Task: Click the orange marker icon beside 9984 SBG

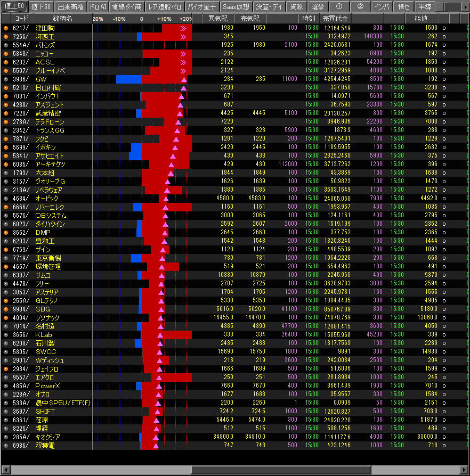Action: [6, 309]
